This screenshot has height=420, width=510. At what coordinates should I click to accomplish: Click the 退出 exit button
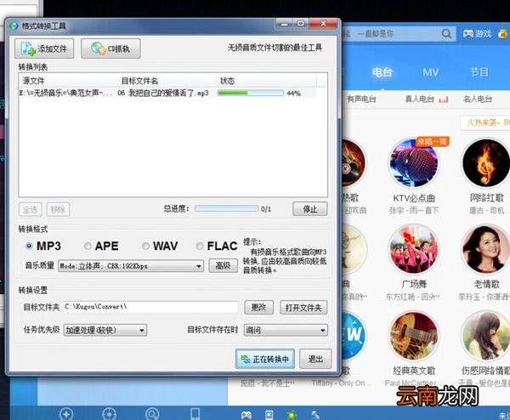point(315,359)
